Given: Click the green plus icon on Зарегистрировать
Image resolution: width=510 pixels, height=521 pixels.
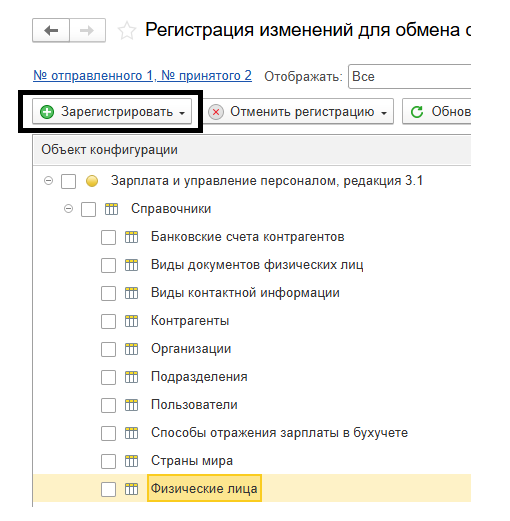Looking at the screenshot, I should pos(47,112).
